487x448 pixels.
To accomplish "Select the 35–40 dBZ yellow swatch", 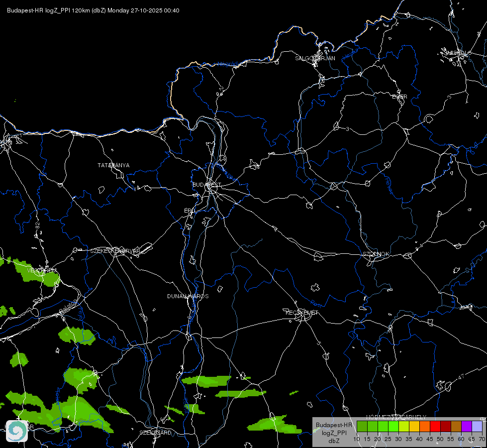I will [414, 426].
